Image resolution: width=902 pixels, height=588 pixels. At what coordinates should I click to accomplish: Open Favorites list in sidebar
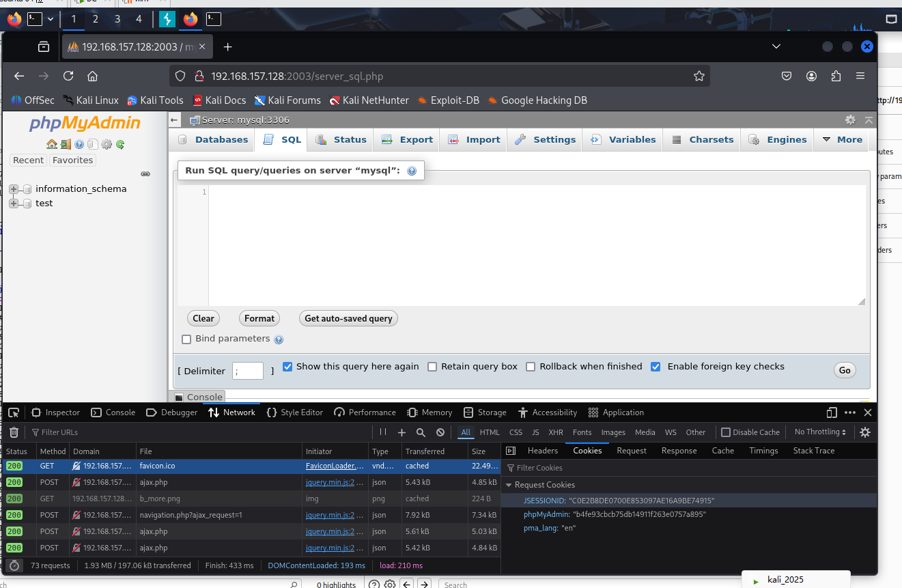(73, 160)
